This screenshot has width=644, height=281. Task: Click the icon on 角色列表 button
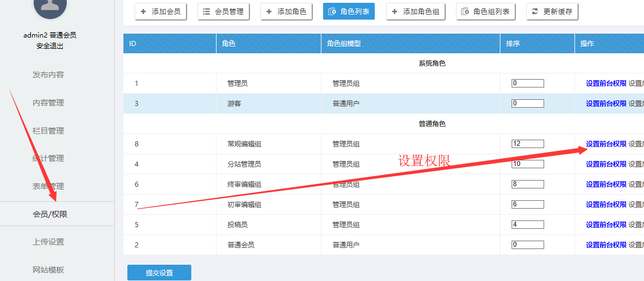click(x=332, y=12)
